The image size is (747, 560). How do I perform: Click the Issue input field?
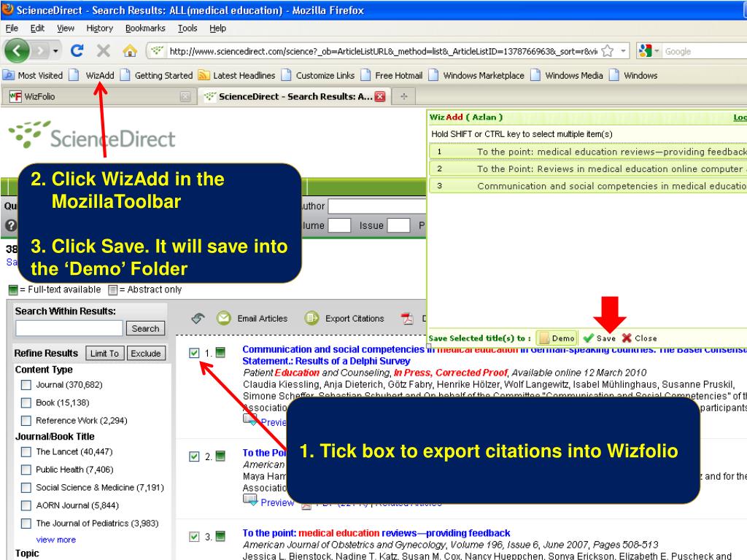[398, 225]
